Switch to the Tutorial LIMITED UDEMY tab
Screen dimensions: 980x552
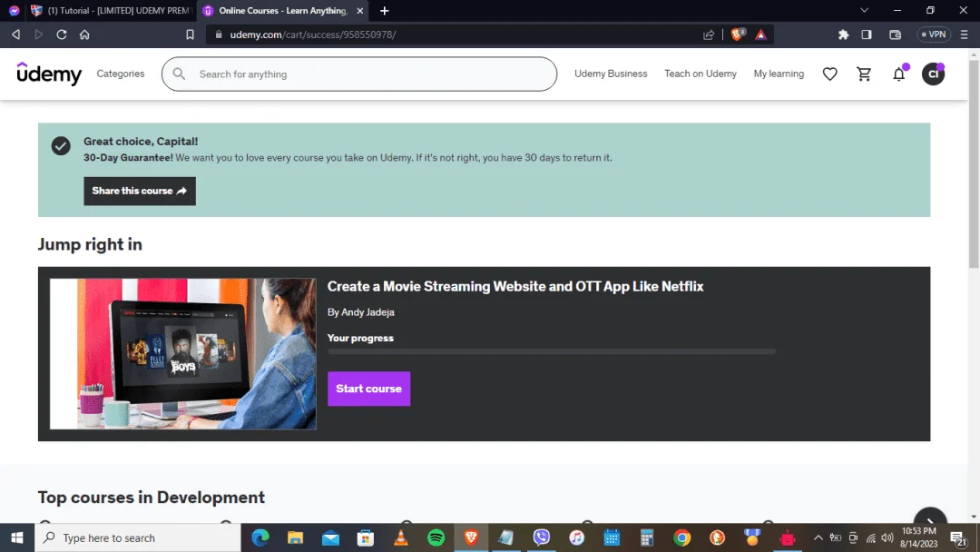pos(112,11)
